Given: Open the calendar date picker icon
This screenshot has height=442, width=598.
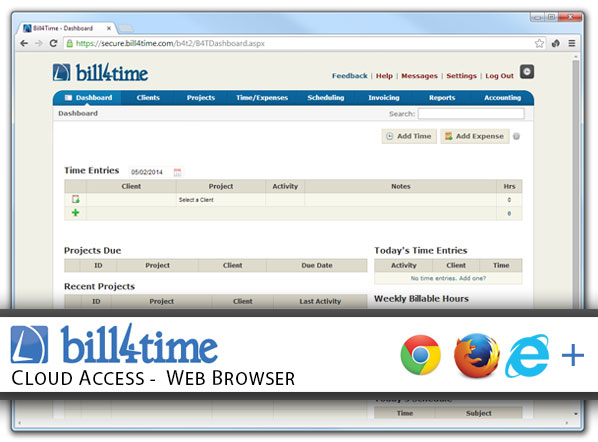Looking at the screenshot, I should [x=177, y=172].
